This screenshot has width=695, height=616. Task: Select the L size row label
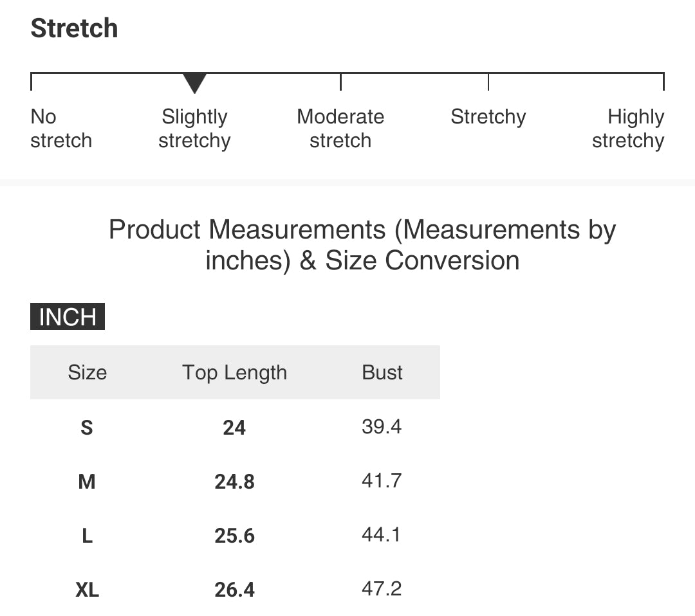88,536
